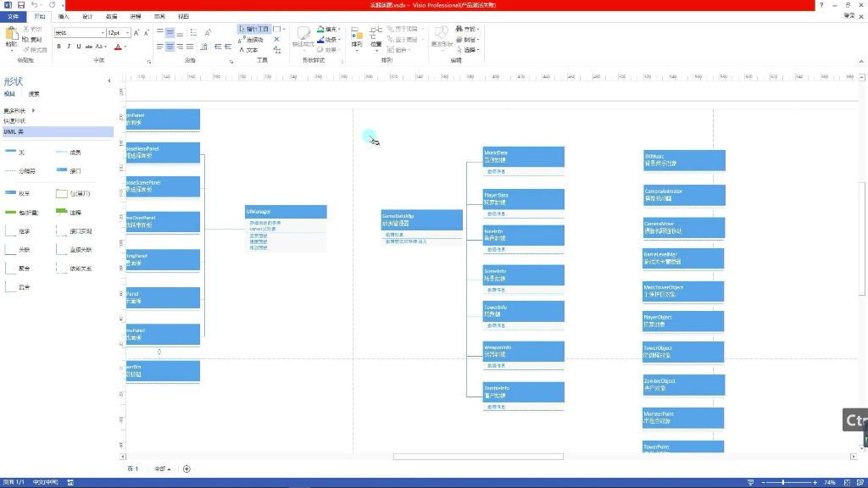868x488 pixels.
Task: Select the Pointer Tool in the tools group
Action: click(253, 29)
